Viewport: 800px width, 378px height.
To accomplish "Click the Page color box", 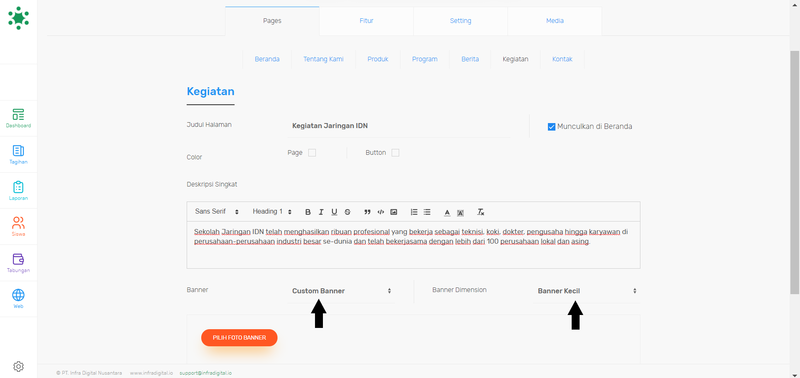I will (x=312, y=153).
